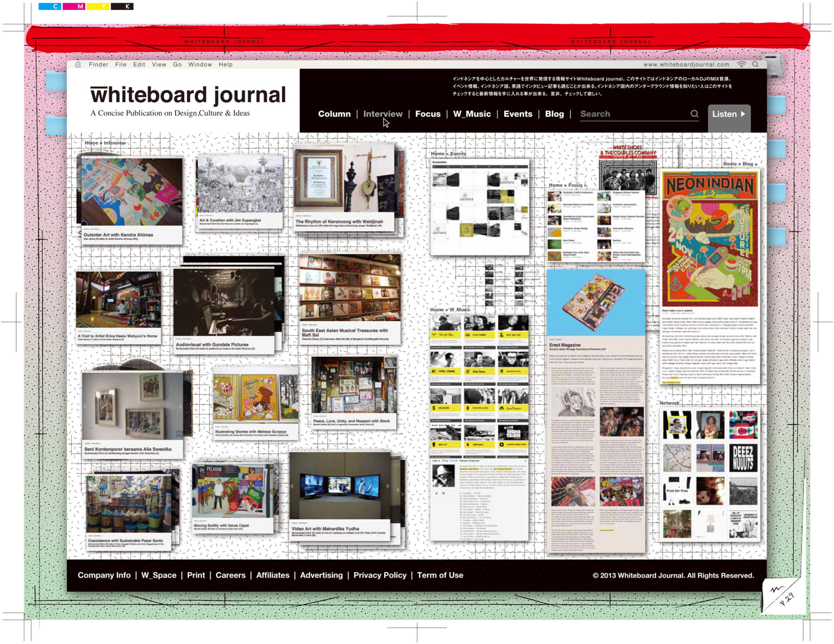Image resolution: width=834 pixels, height=644 pixels.
Task: Open Spotlight magnifier in menu bar
Action: tap(755, 64)
